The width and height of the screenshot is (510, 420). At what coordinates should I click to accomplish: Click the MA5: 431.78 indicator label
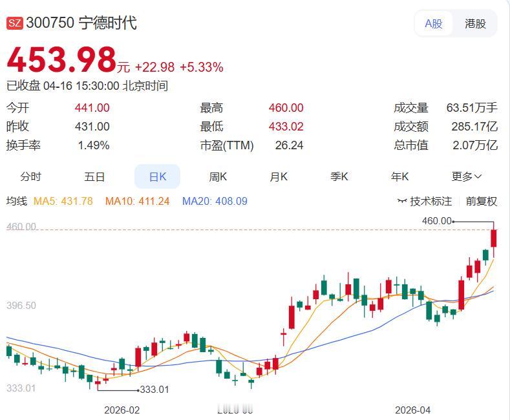point(63,201)
